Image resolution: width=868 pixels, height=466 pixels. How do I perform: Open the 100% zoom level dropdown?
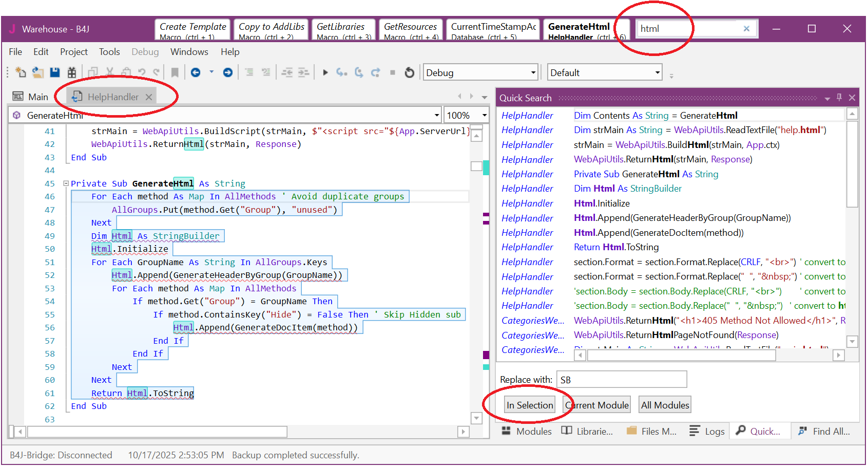pos(484,116)
